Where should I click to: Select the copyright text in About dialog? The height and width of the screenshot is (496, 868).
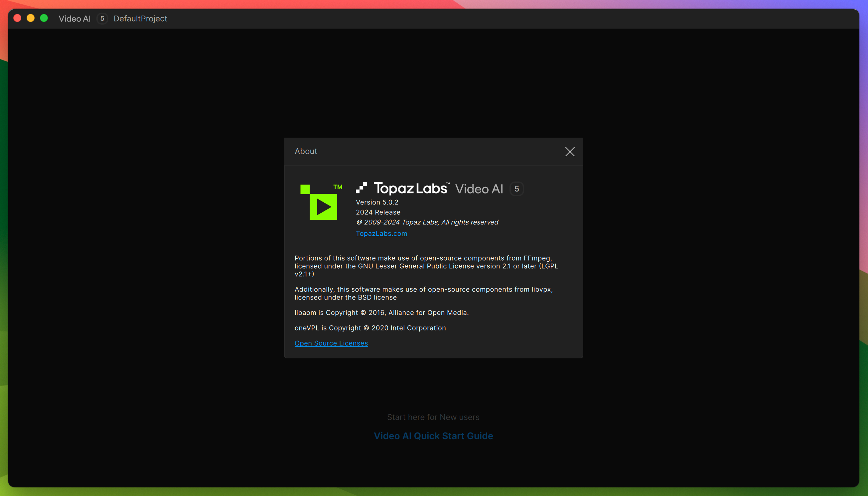(x=427, y=222)
